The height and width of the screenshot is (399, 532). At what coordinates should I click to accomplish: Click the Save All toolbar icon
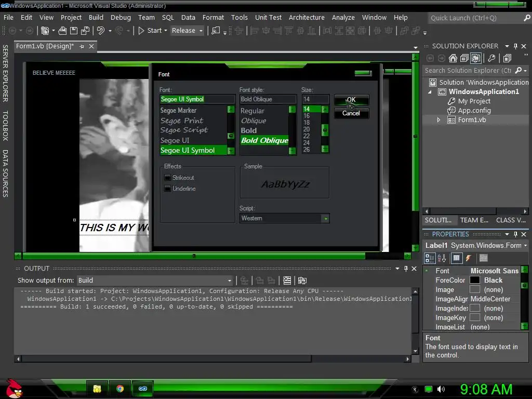pos(85,31)
